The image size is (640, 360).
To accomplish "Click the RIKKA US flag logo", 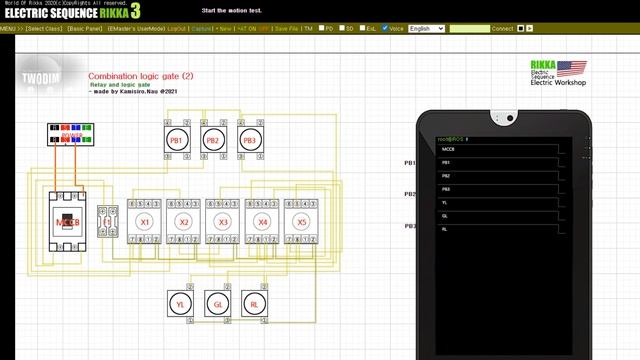I will (x=558, y=73).
